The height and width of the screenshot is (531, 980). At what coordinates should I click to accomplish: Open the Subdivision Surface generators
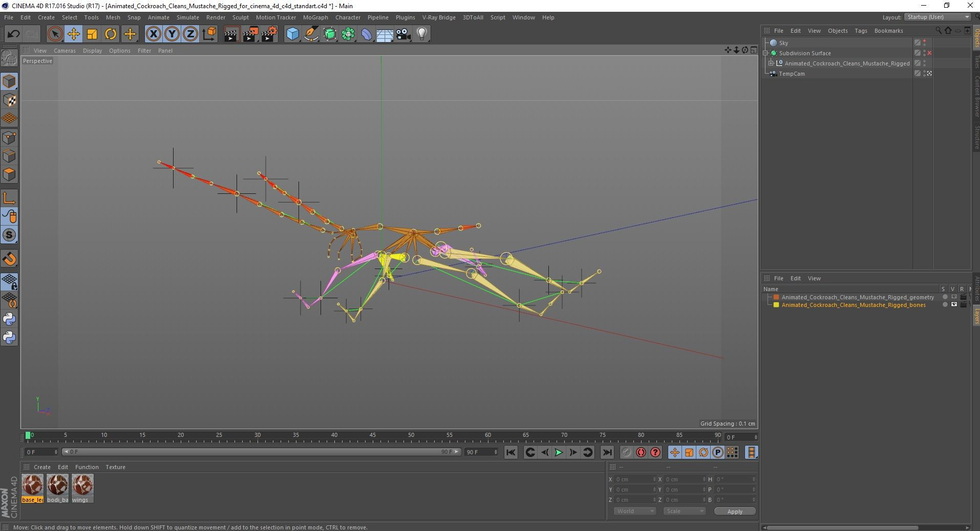coord(330,34)
